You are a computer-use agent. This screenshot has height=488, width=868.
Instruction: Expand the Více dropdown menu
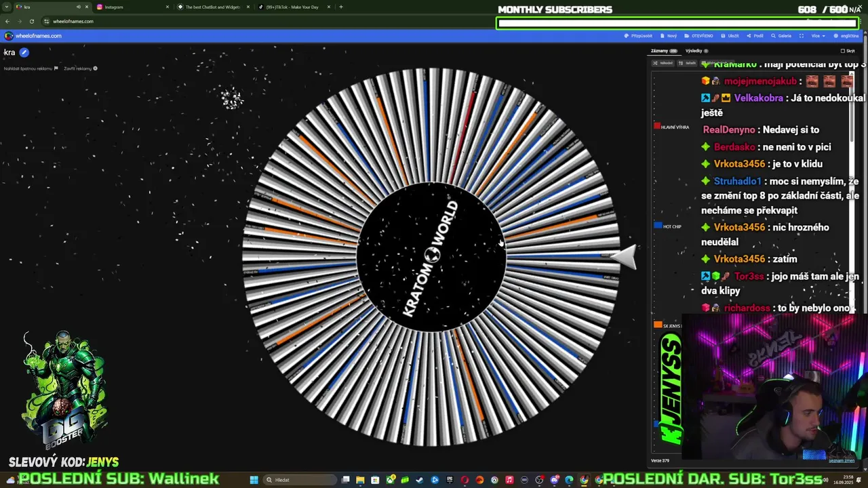818,36
